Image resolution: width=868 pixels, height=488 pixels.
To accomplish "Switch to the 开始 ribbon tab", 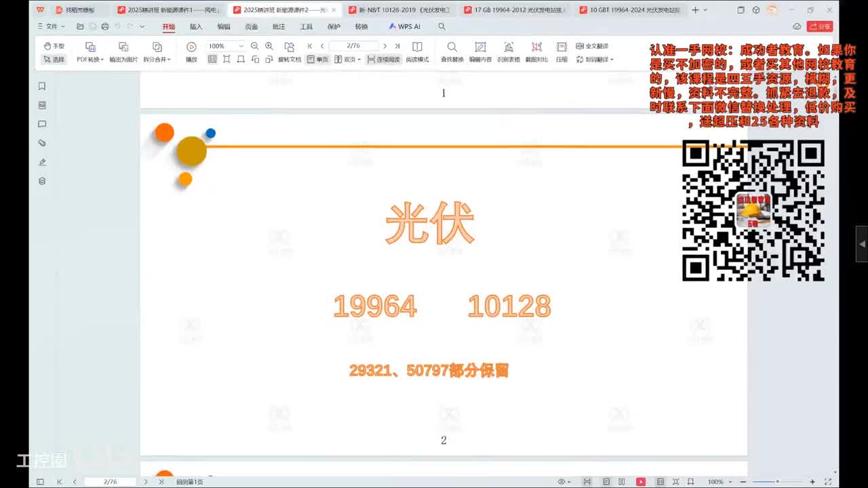I will [x=168, y=26].
